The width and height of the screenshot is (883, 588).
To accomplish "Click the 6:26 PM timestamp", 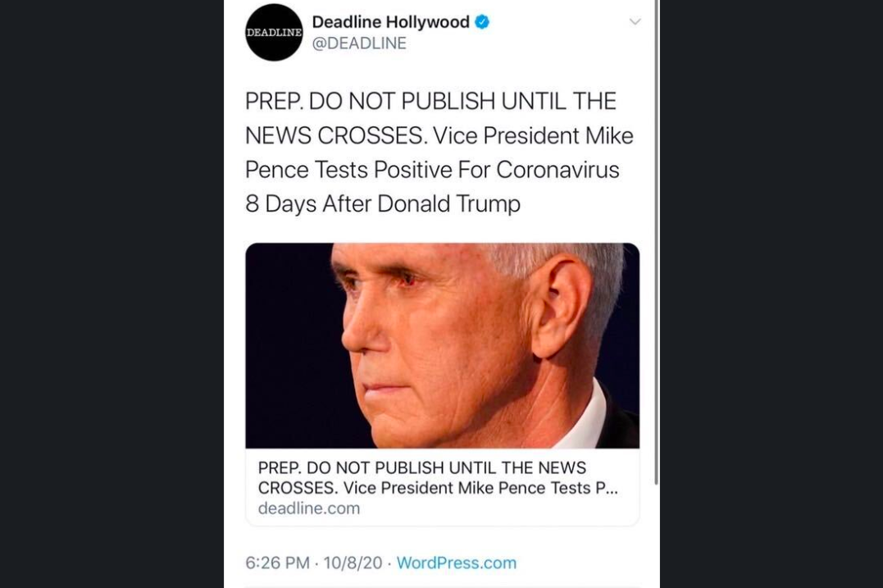I will pos(277,563).
